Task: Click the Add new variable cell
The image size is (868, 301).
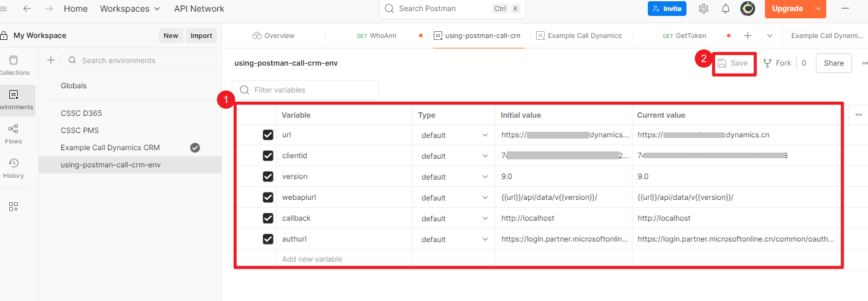Action: 344,259
